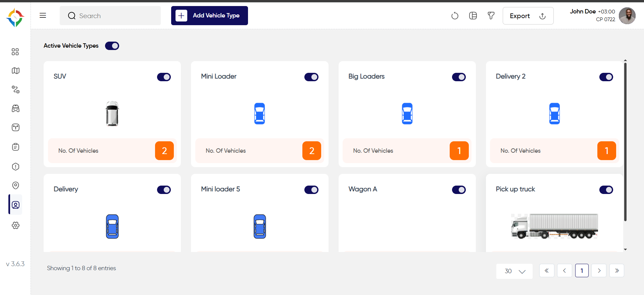Image resolution: width=644 pixels, height=295 pixels.
Task: Toggle the Wagon A switch
Action: pos(459,190)
